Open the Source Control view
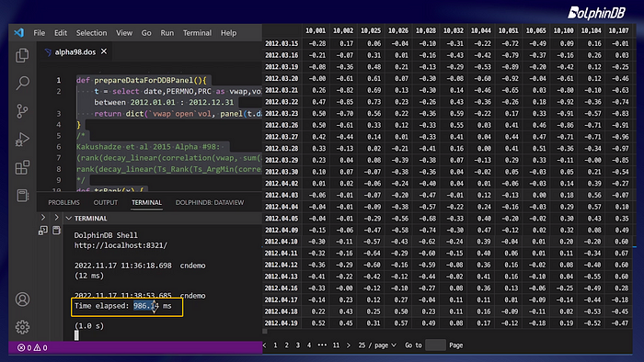 pos(22,110)
